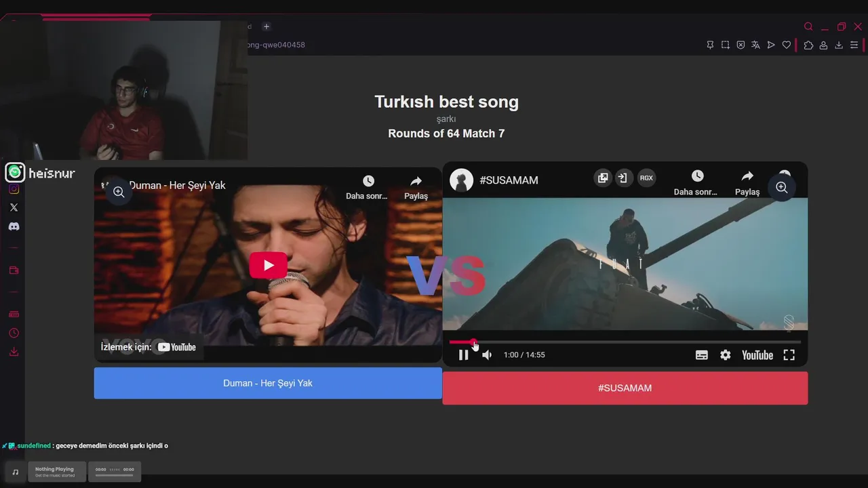This screenshot has height=488, width=868.
Task: Open the tab islands icon in sidebar
Action: pyautogui.click(x=14, y=314)
